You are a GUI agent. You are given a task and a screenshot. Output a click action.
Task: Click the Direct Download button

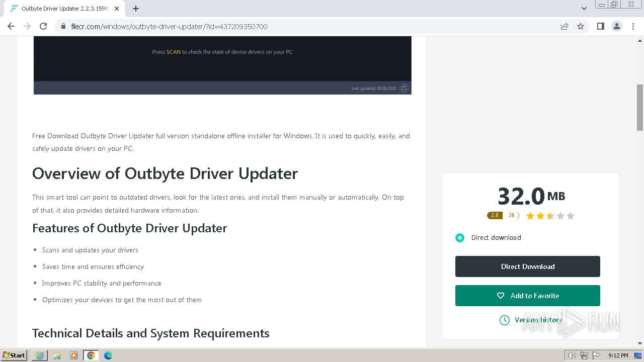click(528, 266)
